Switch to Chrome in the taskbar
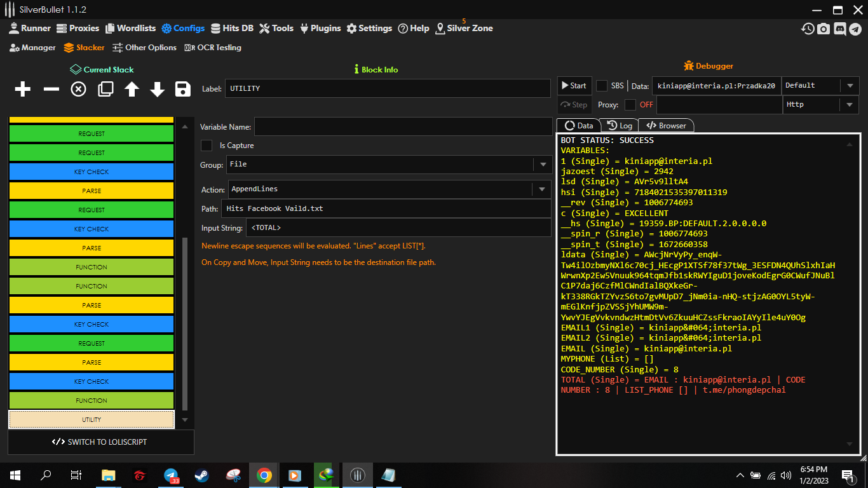 pyautogui.click(x=264, y=475)
